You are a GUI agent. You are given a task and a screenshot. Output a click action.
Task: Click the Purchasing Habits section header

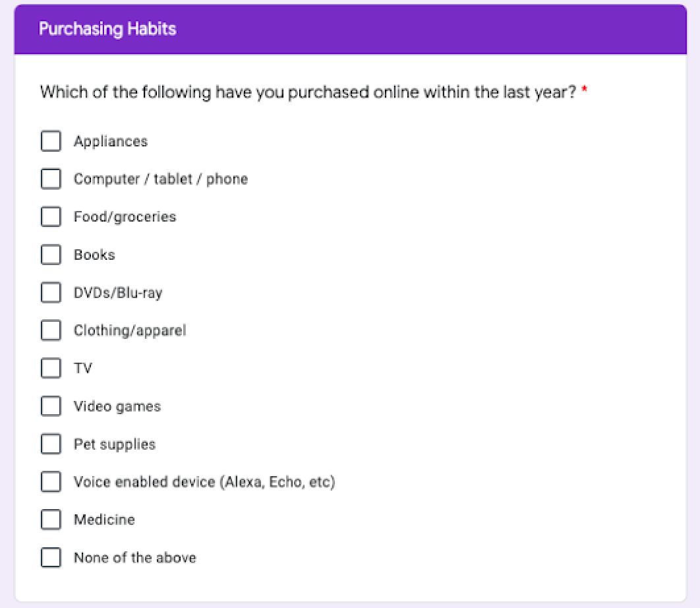(x=107, y=29)
